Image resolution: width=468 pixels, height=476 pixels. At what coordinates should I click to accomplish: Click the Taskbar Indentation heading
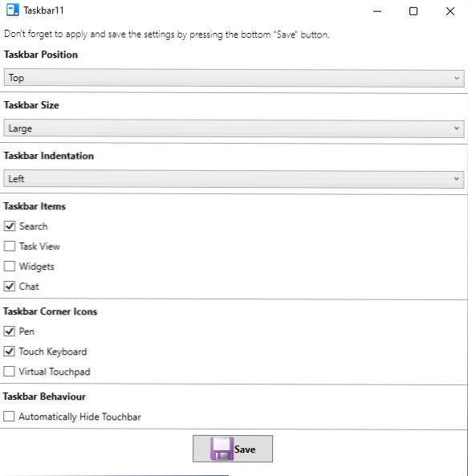coord(48,156)
